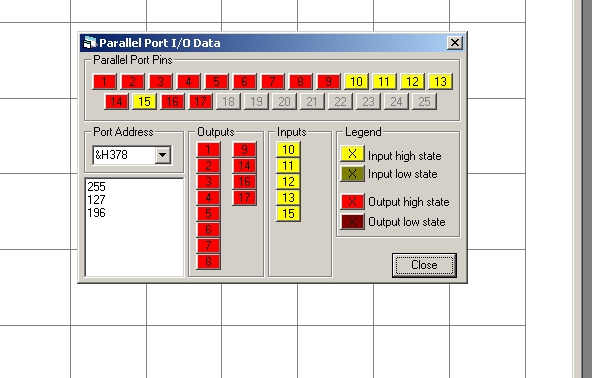Click the Parallel Port I/O Data title icon
This screenshot has width=592, height=378.
90,43
